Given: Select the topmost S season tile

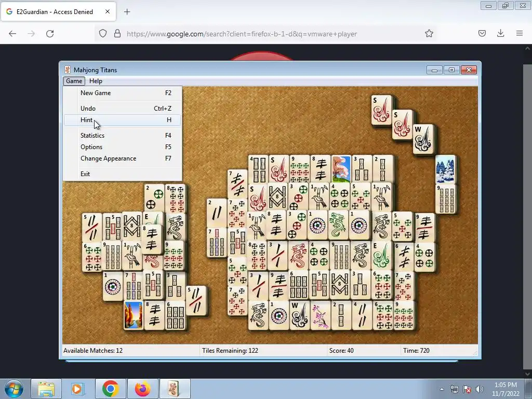Looking at the screenshot, I should click(382, 110).
